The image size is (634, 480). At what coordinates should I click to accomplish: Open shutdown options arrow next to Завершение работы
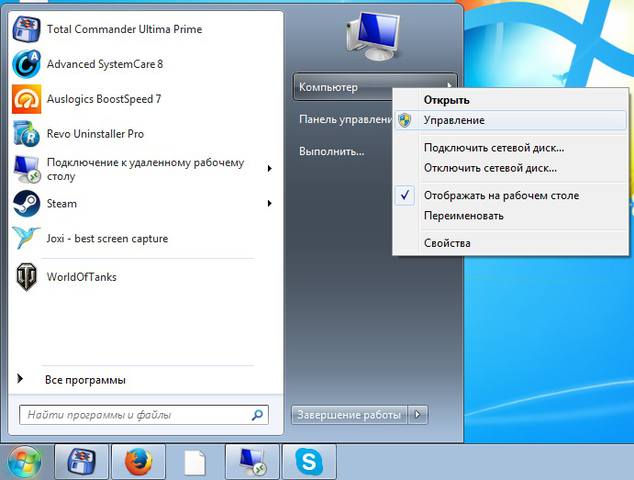coord(418,414)
